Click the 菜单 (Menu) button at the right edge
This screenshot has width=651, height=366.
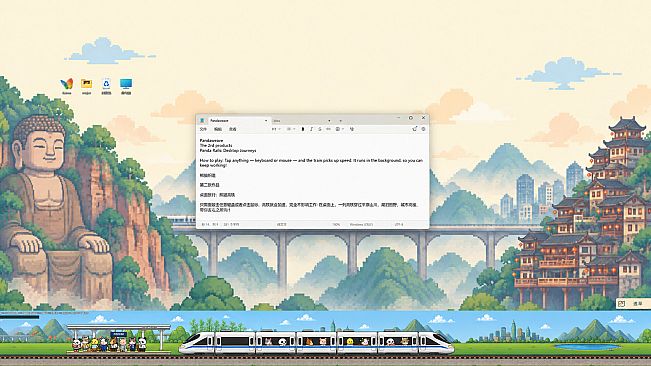click(x=633, y=304)
